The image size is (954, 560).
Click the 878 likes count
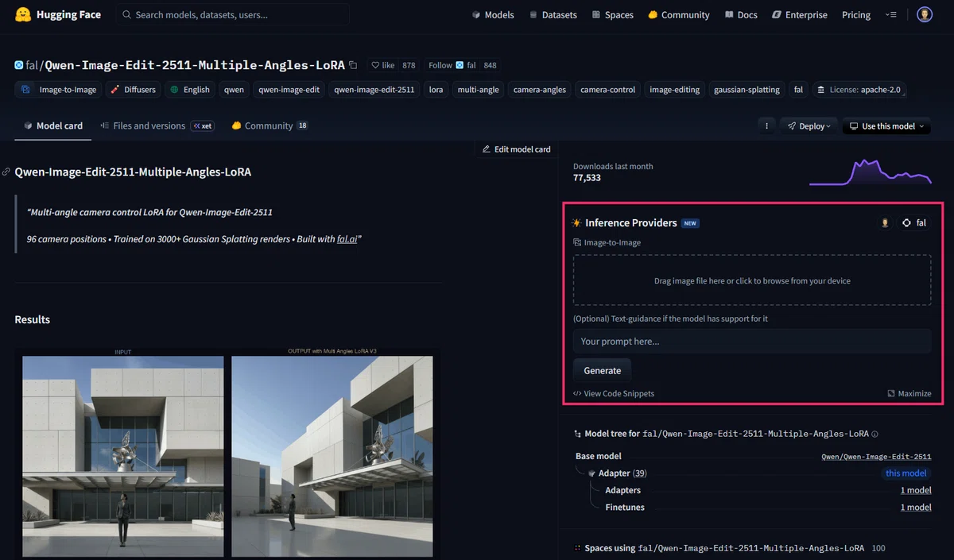[x=409, y=65]
